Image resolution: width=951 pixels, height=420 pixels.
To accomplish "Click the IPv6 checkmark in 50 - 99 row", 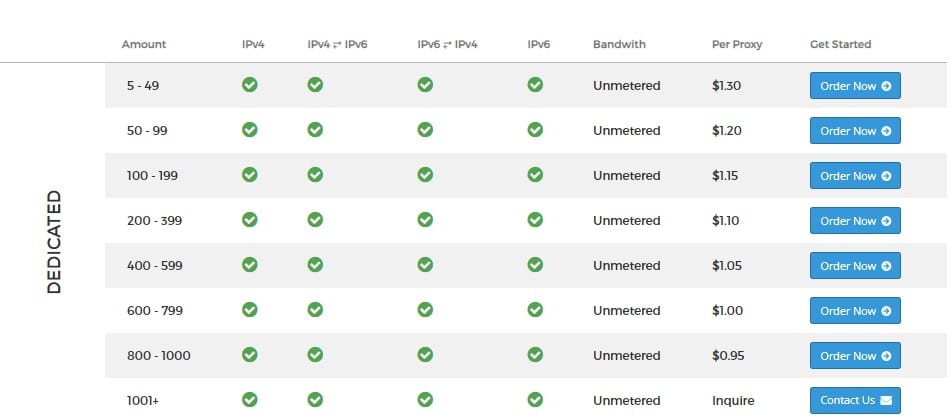I will 535,130.
